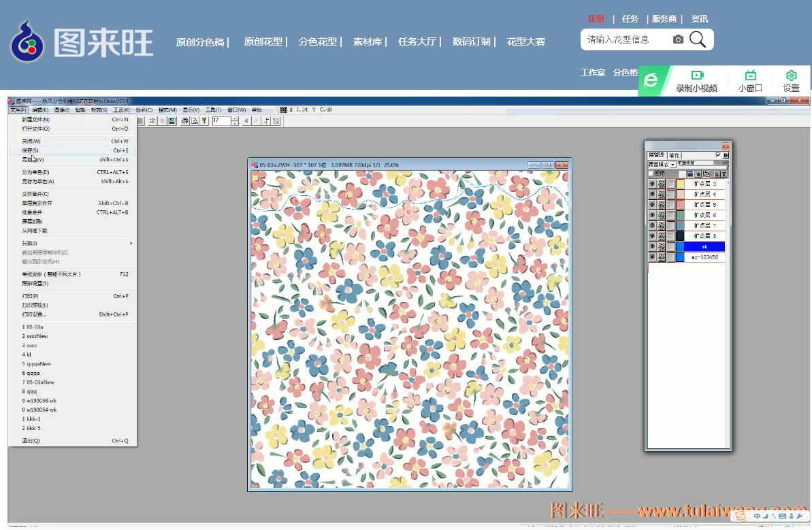Go to 任务大厅 in site navigation
Viewport: 812px width, 530px height.
tap(417, 42)
